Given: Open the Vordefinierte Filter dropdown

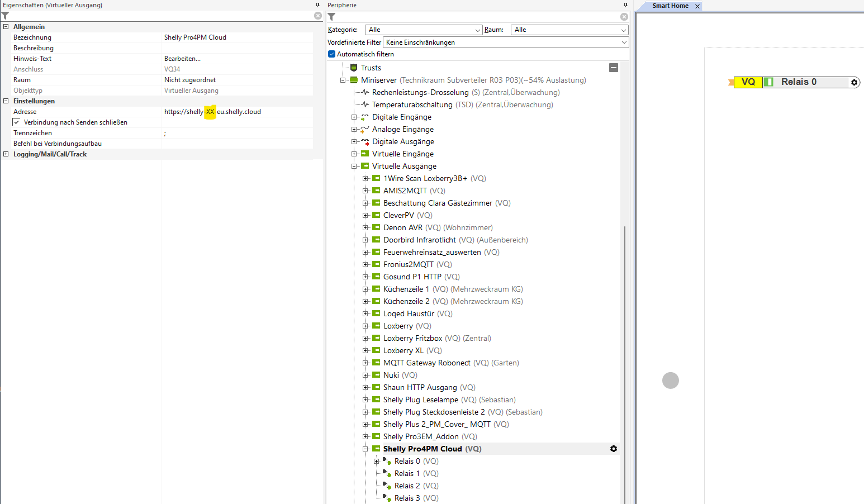Looking at the screenshot, I should [506, 42].
